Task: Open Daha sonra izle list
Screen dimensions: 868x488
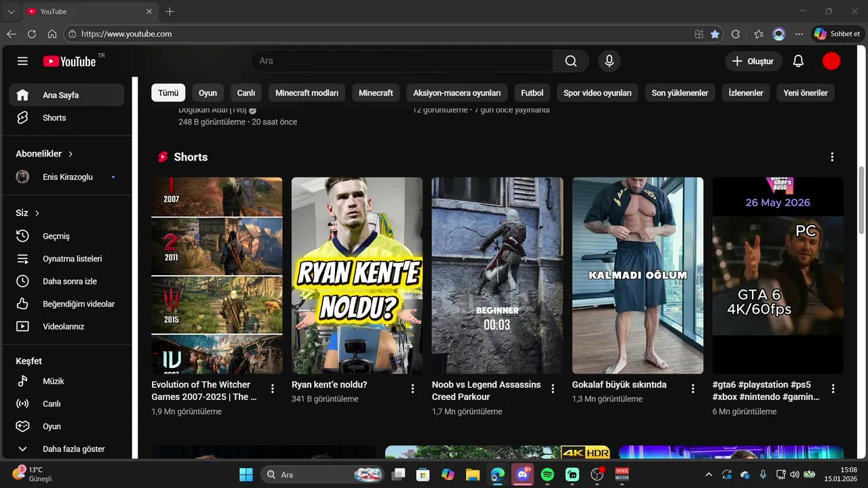Action: (66, 281)
